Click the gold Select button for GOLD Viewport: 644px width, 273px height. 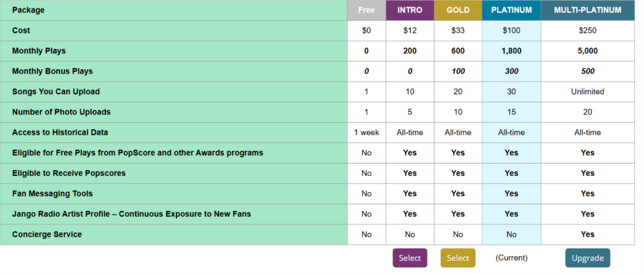click(458, 258)
